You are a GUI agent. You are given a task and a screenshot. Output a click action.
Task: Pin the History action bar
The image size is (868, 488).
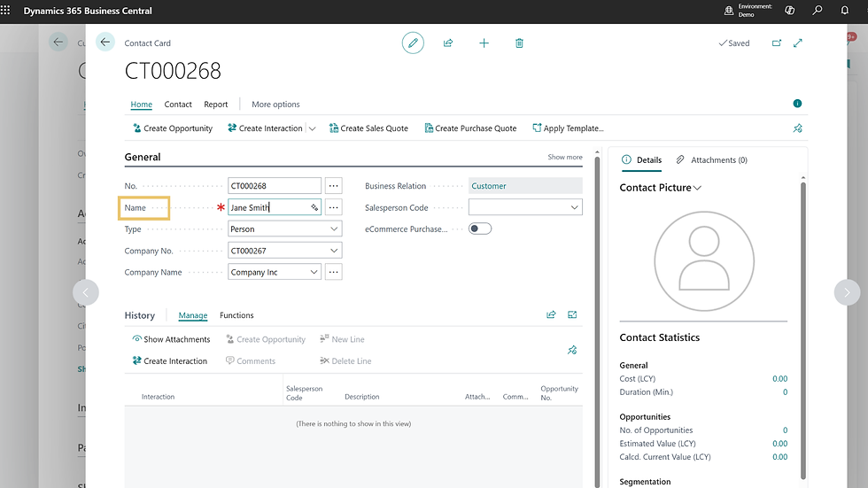pyautogui.click(x=572, y=350)
